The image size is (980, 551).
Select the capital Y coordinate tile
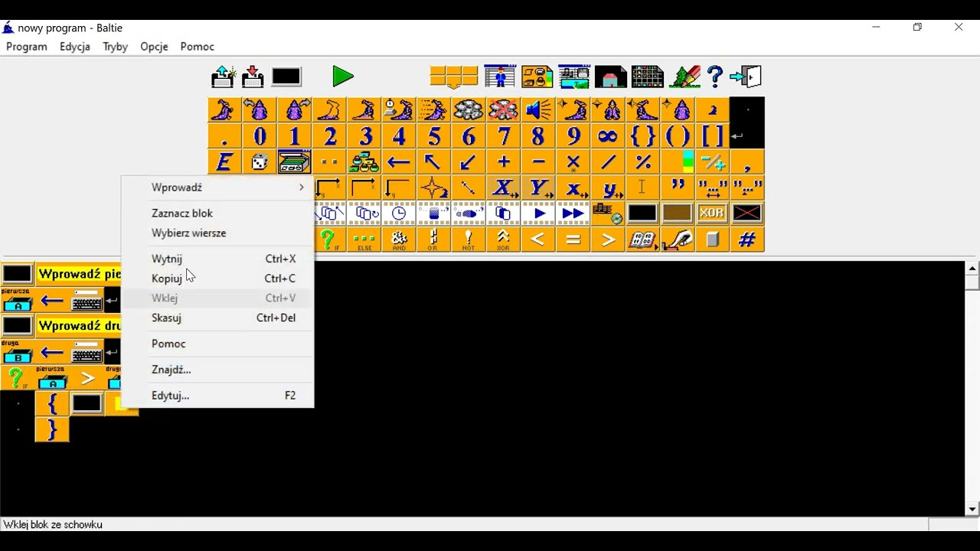click(538, 187)
